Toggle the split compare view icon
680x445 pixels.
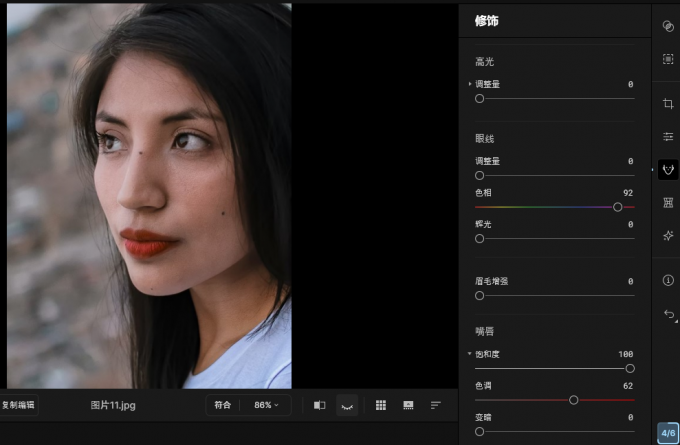point(319,405)
